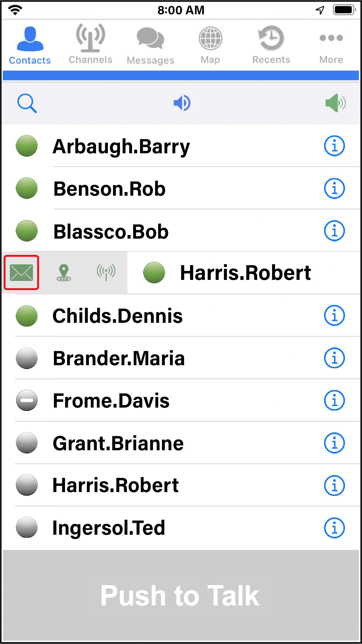The image size is (362, 644).
Task: Switch to the Channels tab
Action: 91,44
